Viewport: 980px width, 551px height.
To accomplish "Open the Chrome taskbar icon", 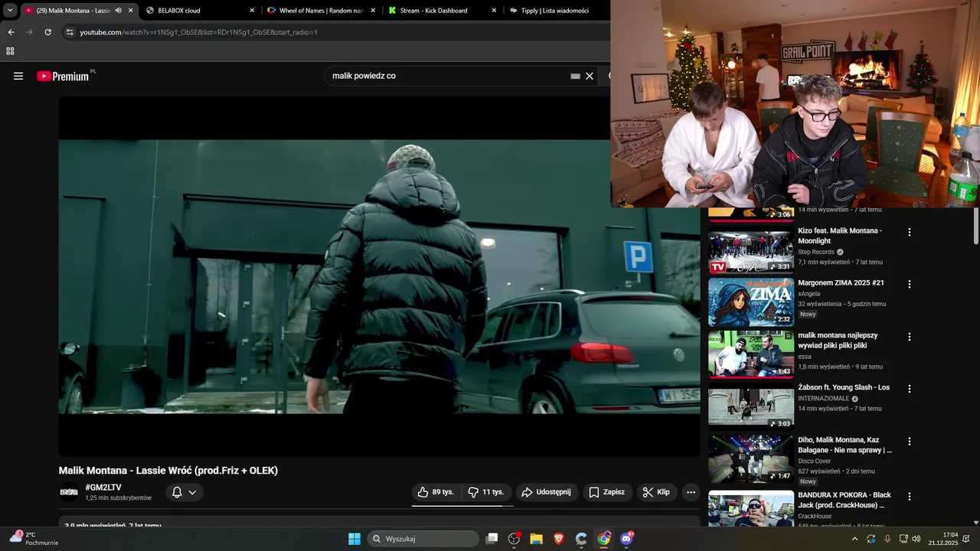I will coord(604,539).
